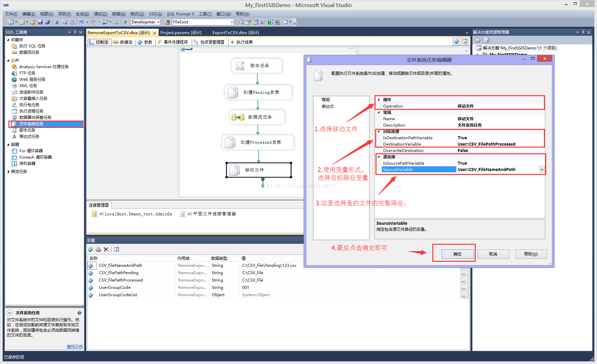
Task: Click Add Variable icon in Variables pane
Action: pyautogui.click(x=91, y=249)
